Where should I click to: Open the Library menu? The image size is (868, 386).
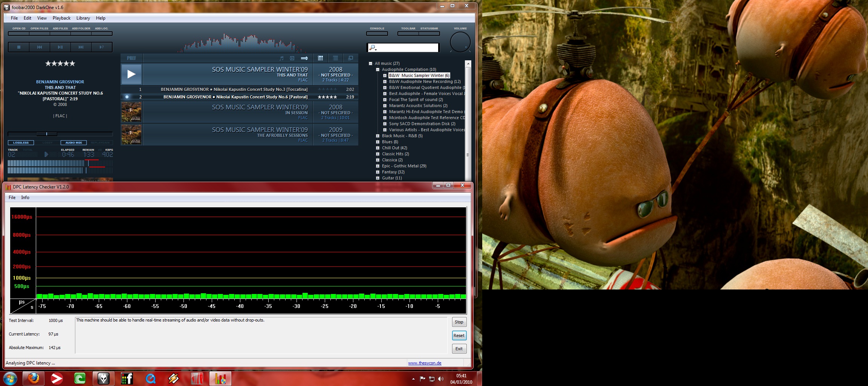83,18
